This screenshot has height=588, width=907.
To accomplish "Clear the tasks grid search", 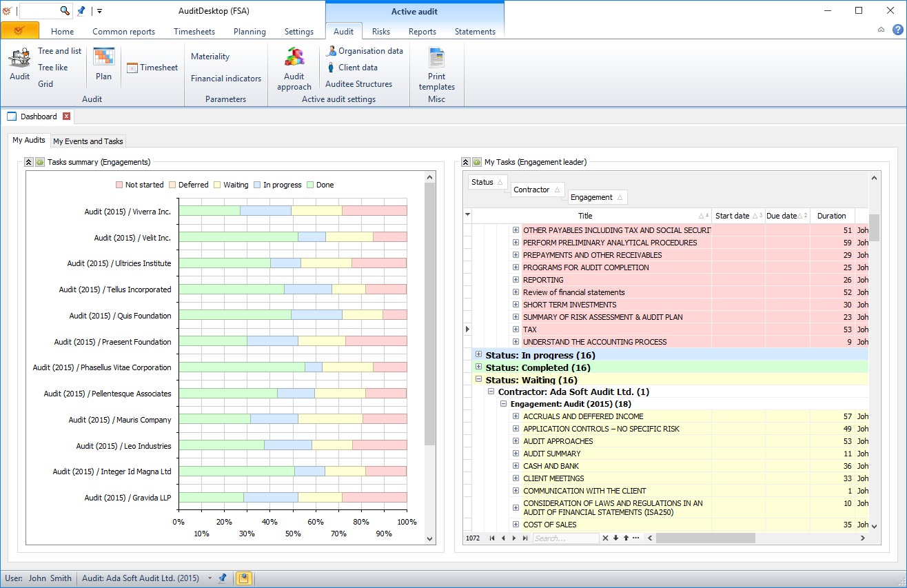I will click(x=605, y=538).
